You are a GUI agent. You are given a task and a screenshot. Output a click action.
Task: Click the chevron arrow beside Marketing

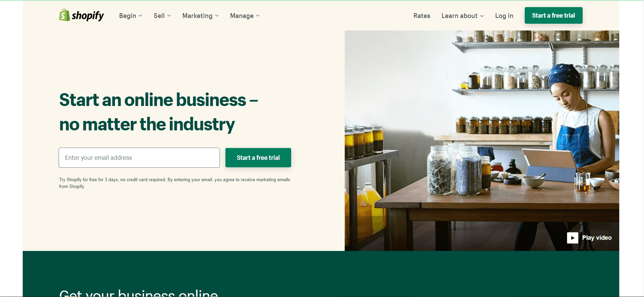click(217, 16)
